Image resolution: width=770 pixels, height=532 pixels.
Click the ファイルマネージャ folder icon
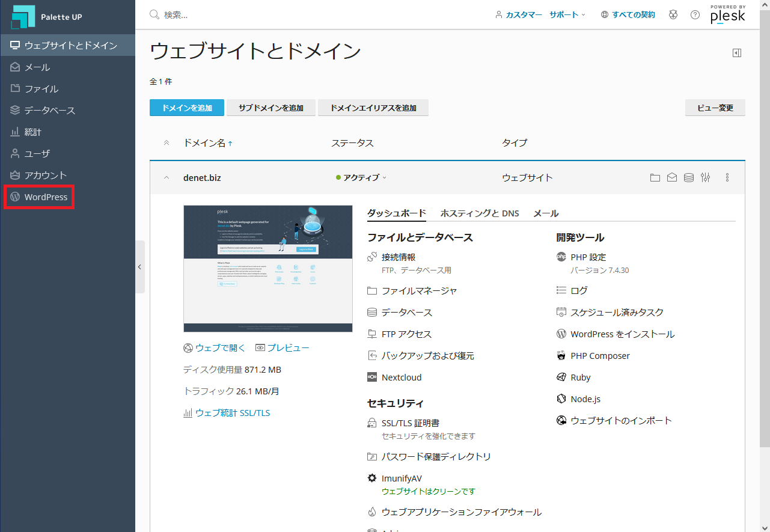click(372, 291)
